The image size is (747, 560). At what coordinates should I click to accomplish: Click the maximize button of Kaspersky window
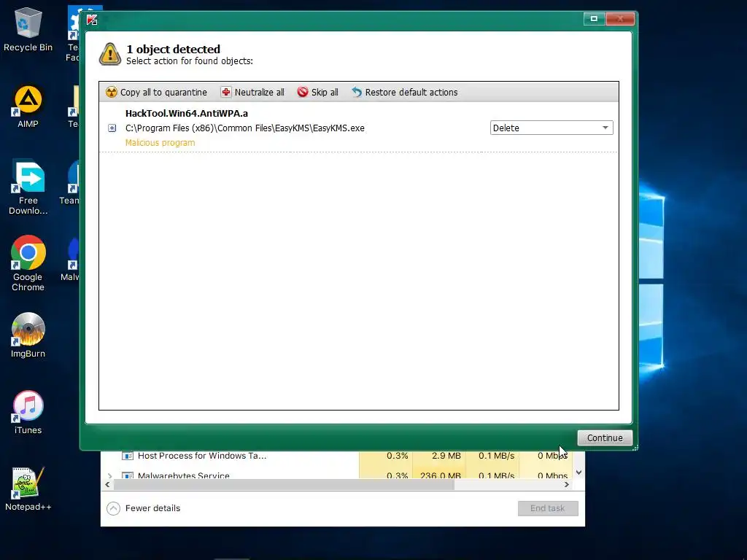point(594,18)
